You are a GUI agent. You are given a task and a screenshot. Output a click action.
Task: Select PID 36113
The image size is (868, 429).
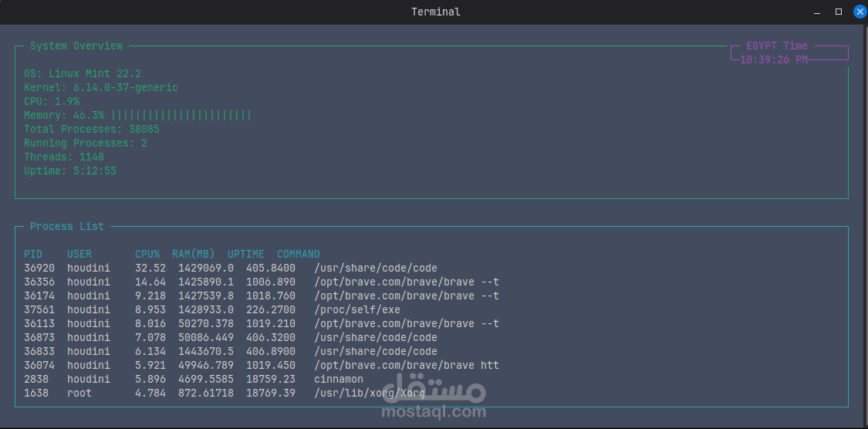[39, 323]
